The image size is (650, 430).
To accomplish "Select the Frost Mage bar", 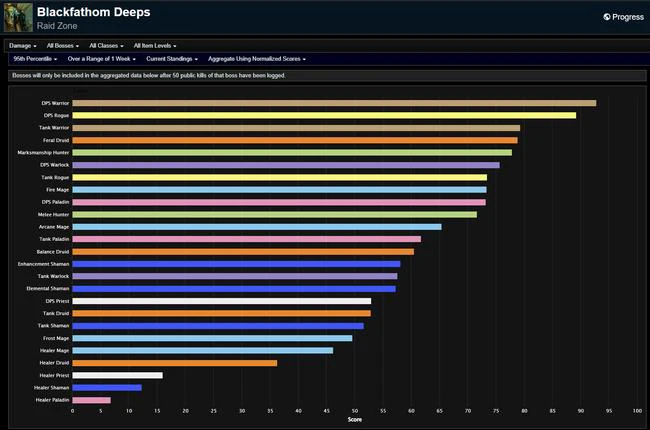I will point(212,338).
